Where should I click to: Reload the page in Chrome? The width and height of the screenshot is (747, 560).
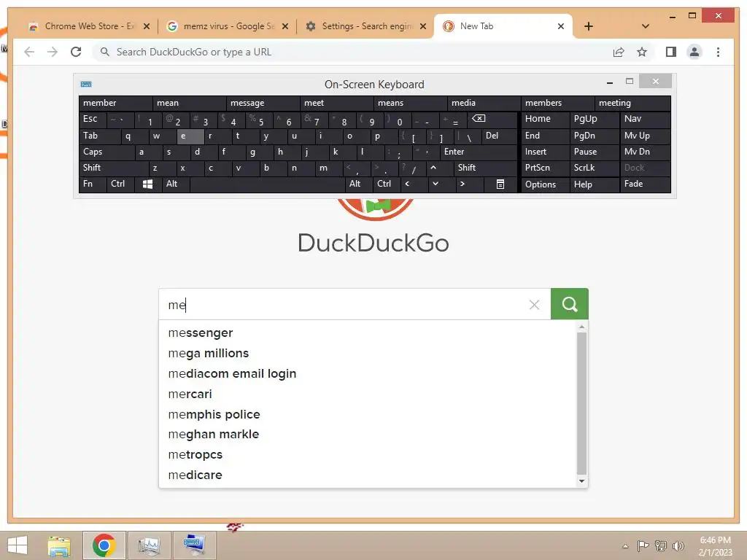pyautogui.click(x=76, y=52)
